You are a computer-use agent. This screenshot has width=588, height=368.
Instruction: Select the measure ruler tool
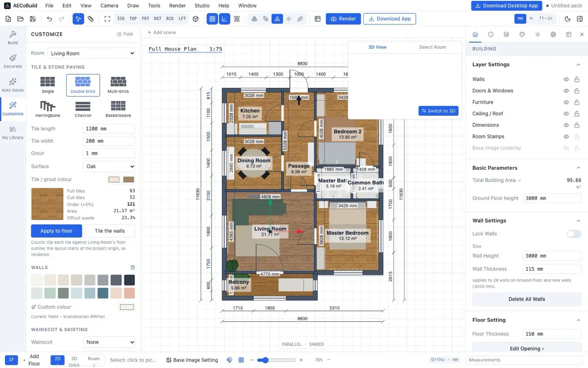91,19
